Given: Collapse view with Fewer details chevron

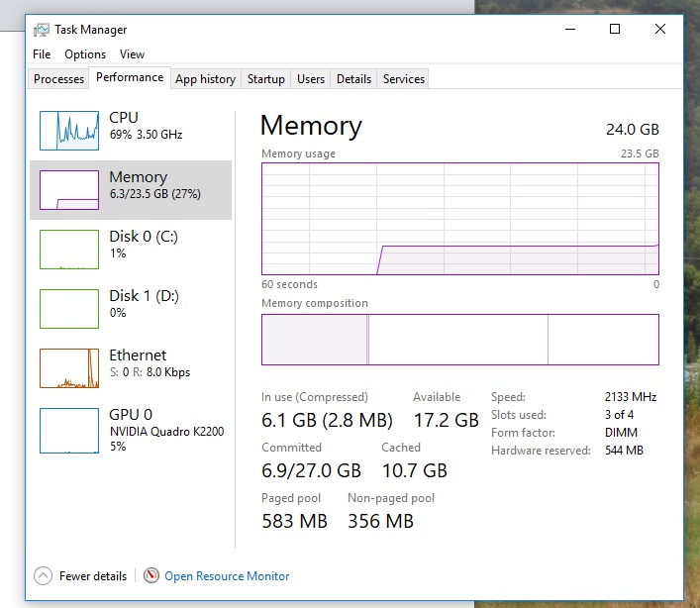Looking at the screenshot, I should (43, 575).
